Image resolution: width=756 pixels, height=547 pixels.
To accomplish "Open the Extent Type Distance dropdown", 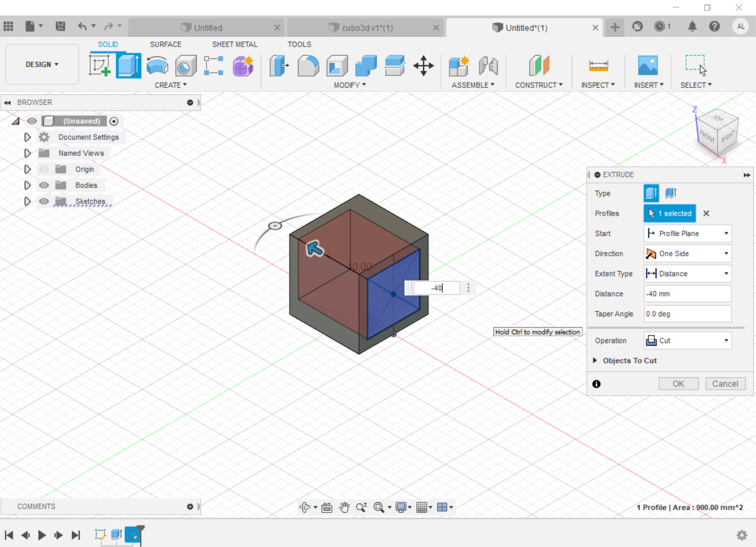I will 688,273.
